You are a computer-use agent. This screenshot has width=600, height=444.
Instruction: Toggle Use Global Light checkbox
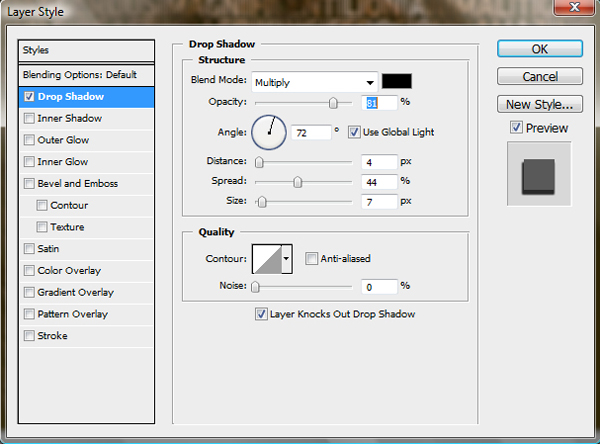click(354, 132)
